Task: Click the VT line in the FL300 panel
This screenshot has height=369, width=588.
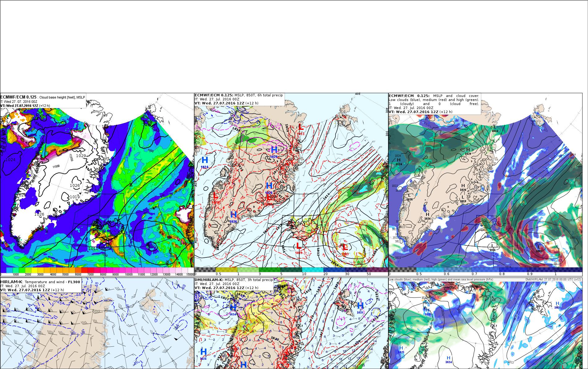Action: pyautogui.click(x=32, y=290)
